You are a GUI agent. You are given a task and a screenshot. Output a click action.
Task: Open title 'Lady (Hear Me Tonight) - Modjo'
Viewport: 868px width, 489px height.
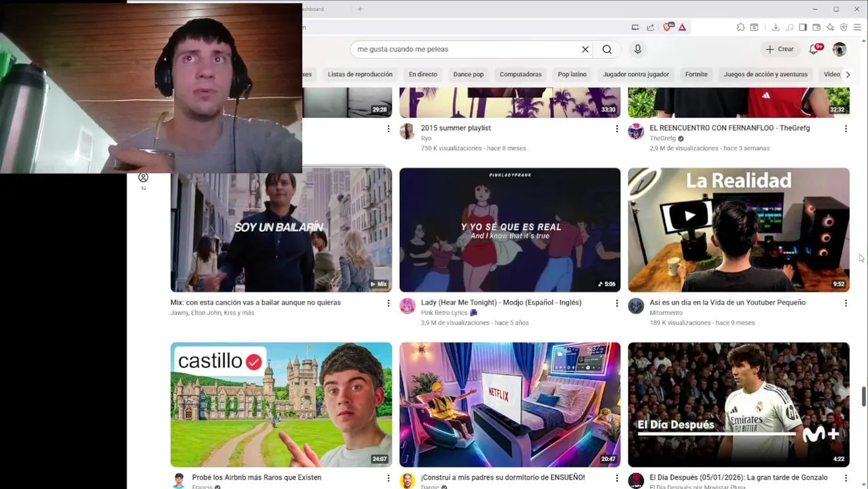[501, 302]
